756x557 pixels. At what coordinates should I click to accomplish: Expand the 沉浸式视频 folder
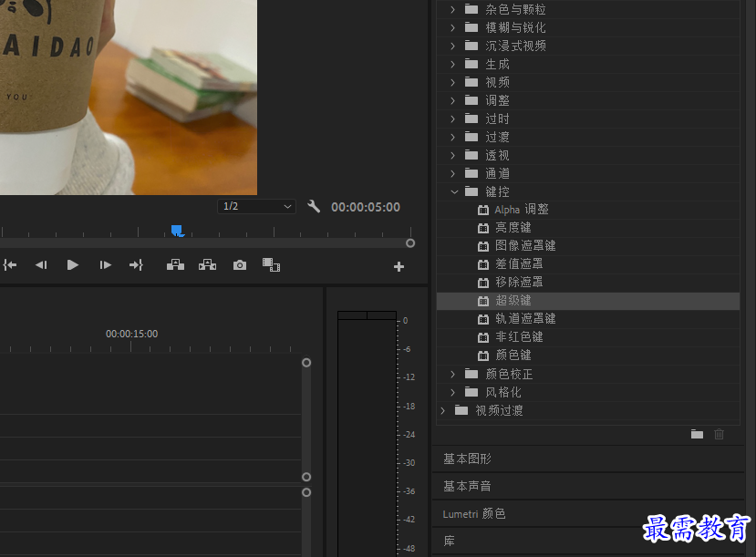(452, 46)
